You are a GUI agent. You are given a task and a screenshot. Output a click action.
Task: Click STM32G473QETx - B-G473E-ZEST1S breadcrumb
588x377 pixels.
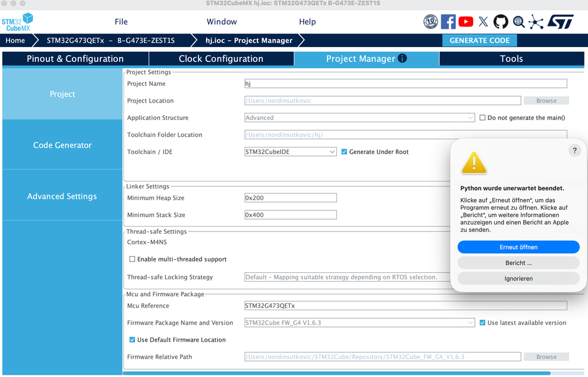(111, 41)
